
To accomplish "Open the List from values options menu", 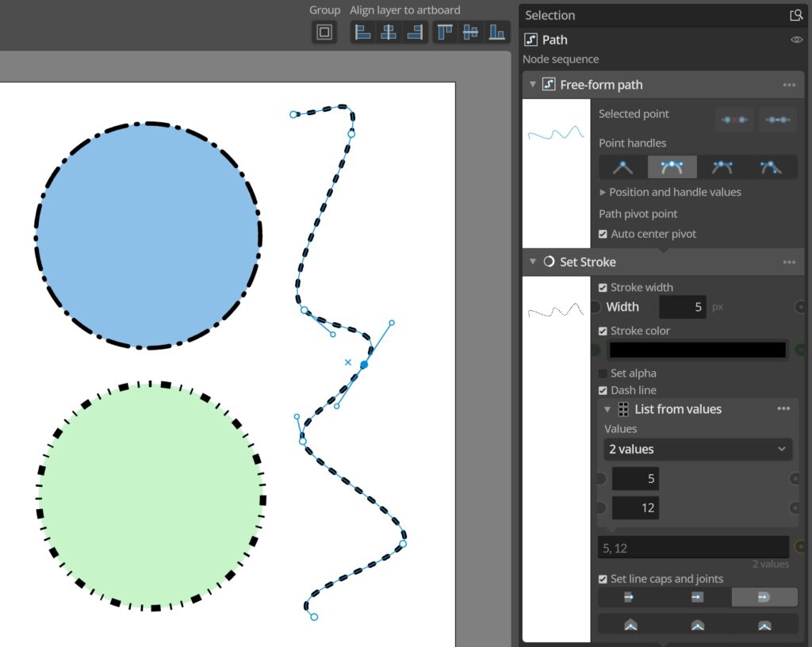I will (783, 409).
